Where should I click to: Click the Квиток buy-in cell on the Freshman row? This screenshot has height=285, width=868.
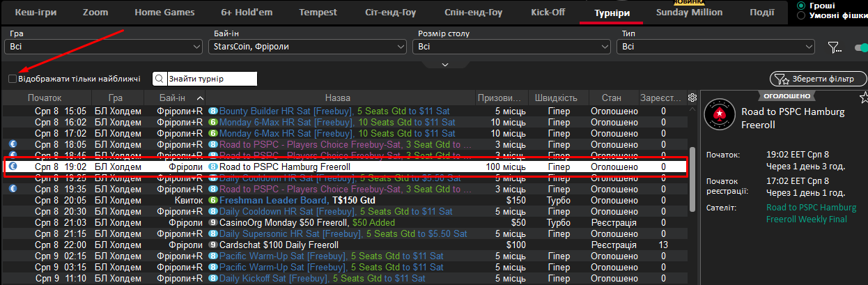[x=189, y=200]
